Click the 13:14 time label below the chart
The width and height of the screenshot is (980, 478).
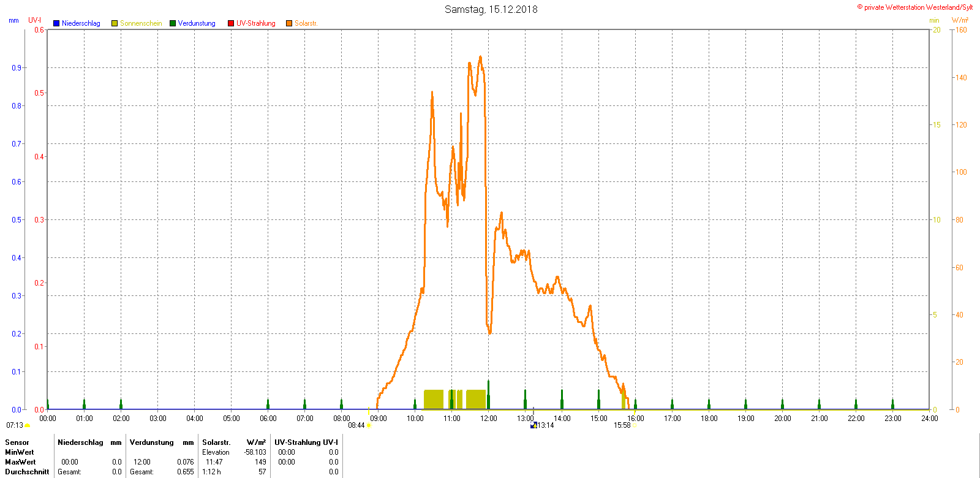tap(546, 425)
